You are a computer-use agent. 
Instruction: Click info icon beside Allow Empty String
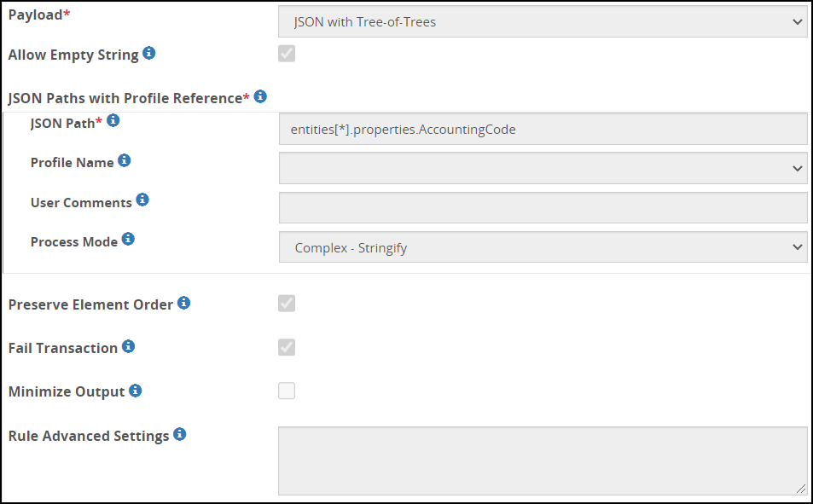149,54
